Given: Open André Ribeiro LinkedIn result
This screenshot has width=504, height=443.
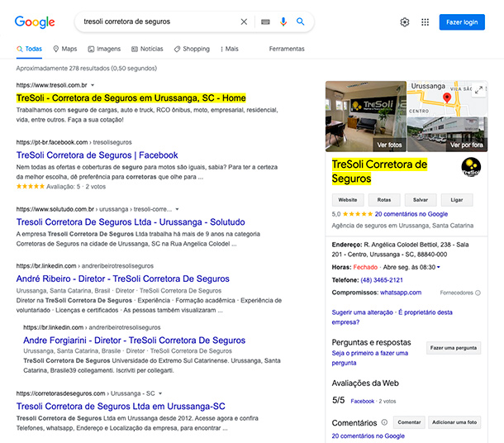Looking at the screenshot, I should 123,279.
